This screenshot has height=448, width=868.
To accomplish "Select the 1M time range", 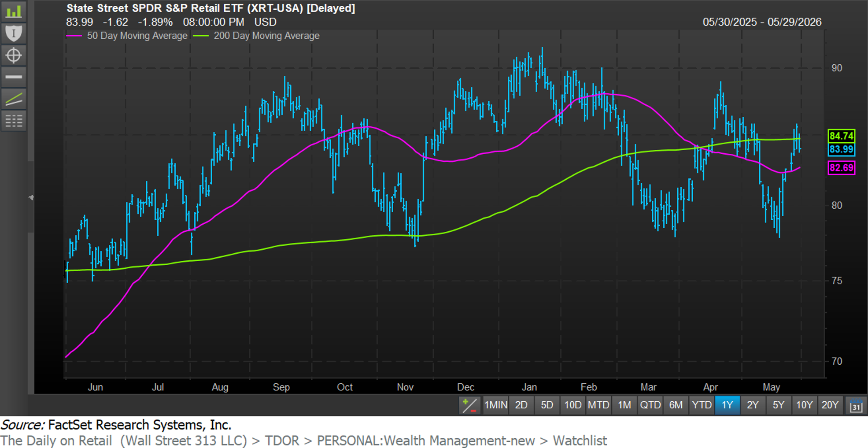I will pyautogui.click(x=624, y=405).
